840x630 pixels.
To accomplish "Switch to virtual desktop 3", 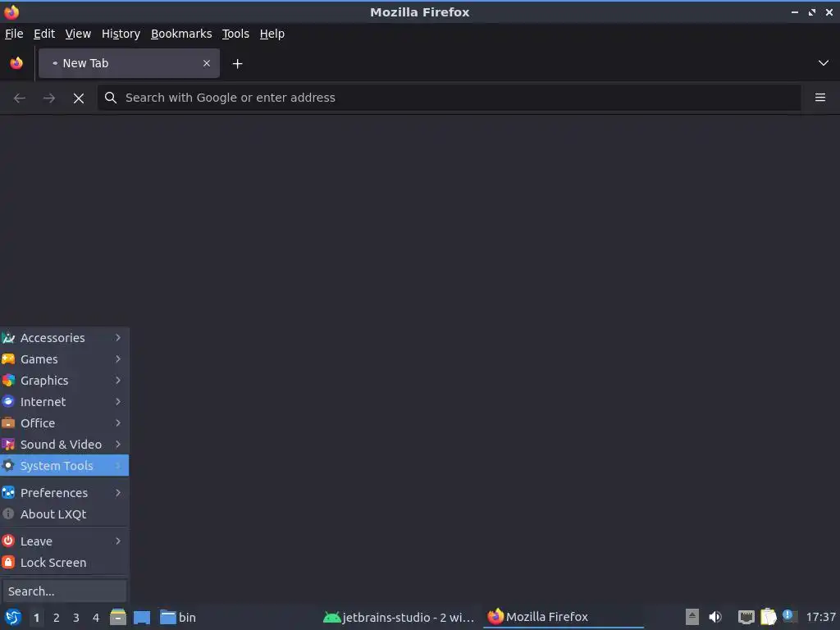I will pyautogui.click(x=76, y=618).
